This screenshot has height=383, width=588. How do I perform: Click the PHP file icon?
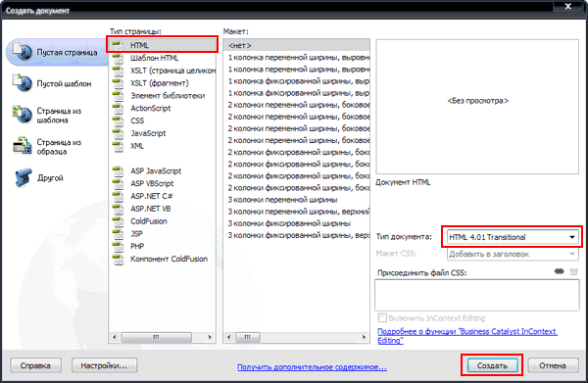tap(119, 247)
